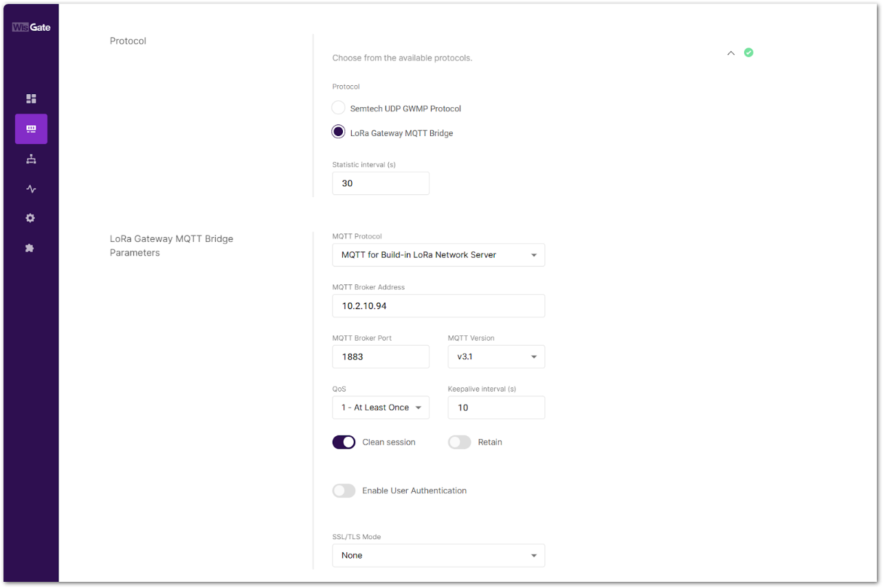The height and width of the screenshot is (588, 883).
Task: Open the MQTT Protocol dropdown
Action: point(438,255)
